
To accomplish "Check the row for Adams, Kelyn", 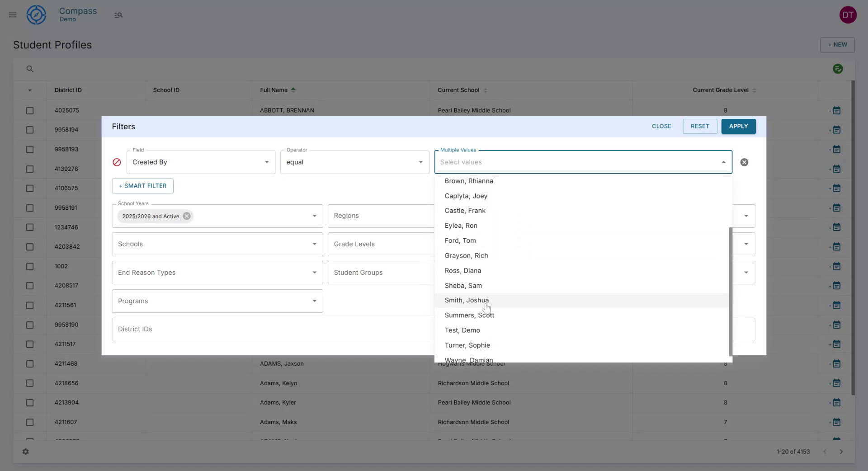I will [30, 383].
